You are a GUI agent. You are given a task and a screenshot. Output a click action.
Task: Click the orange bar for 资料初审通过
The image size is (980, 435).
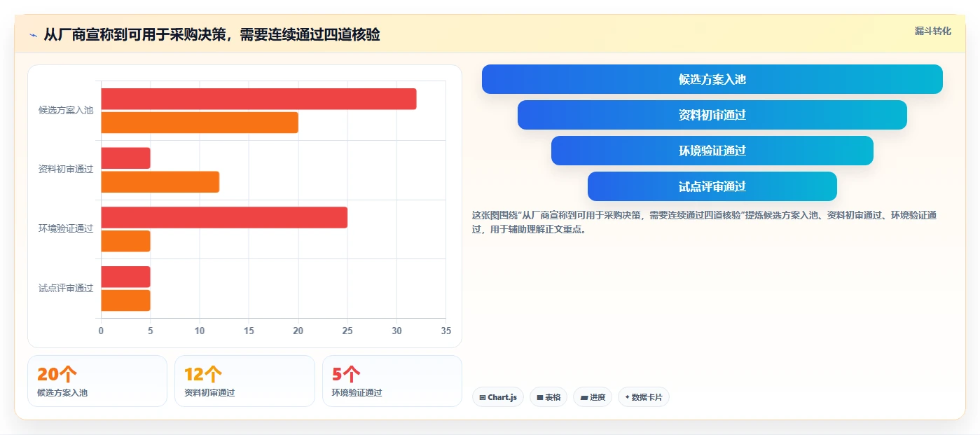[x=160, y=182]
